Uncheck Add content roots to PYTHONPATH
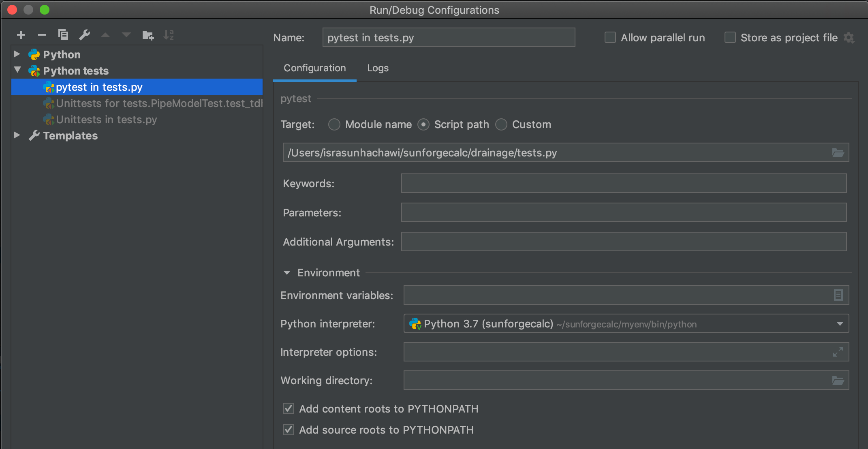This screenshot has height=449, width=868. click(288, 408)
